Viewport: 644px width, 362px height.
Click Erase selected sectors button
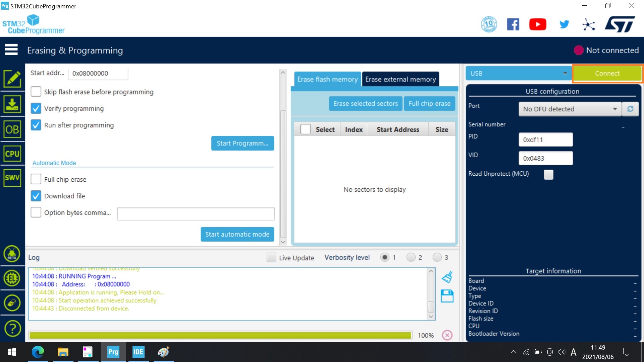[366, 104]
